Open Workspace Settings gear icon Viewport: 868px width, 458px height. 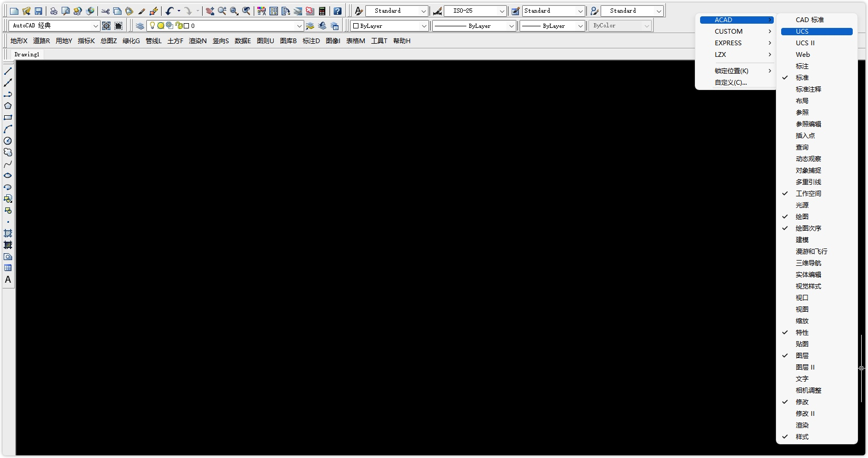tap(106, 26)
